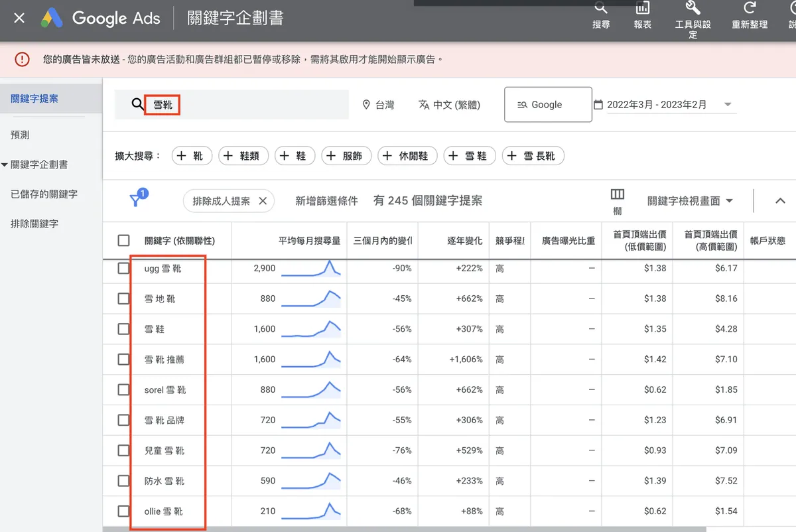This screenshot has height=532, width=796.
Task: Check the box for ugg 雪靴
Action: coord(123,269)
